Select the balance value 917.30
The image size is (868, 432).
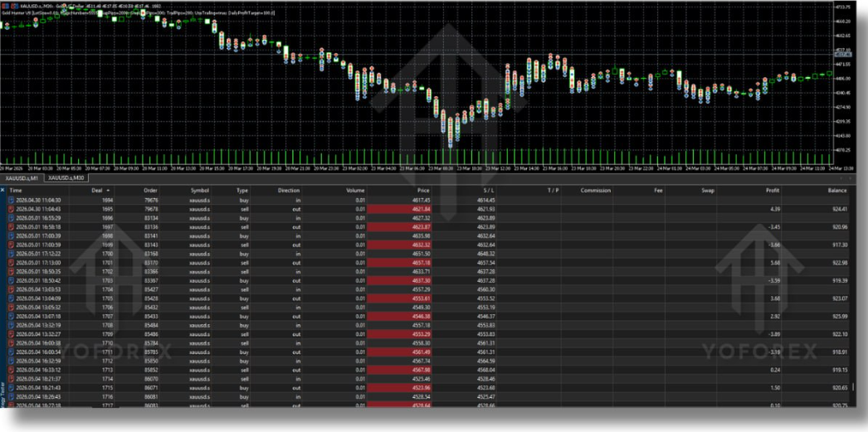click(x=838, y=245)
